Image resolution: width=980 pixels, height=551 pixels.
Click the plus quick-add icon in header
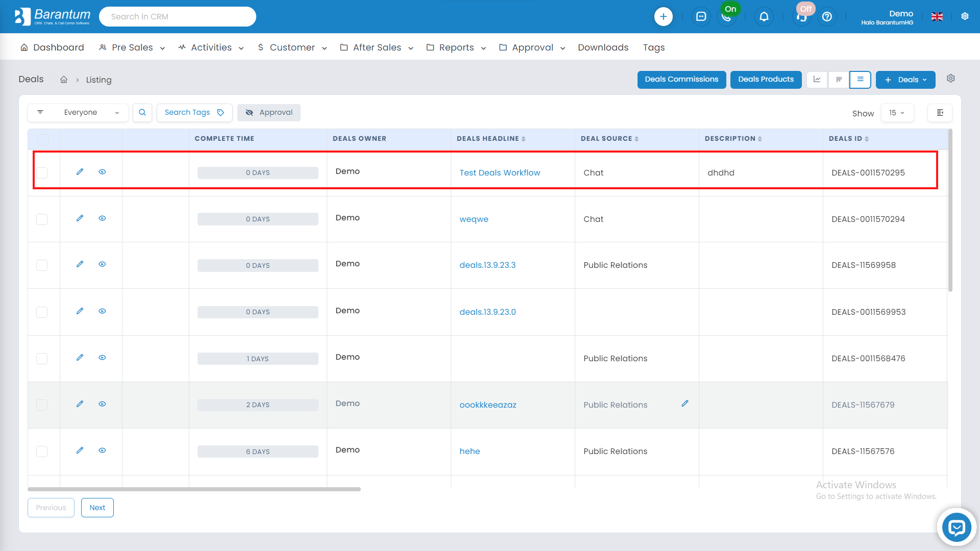[663, 17]
